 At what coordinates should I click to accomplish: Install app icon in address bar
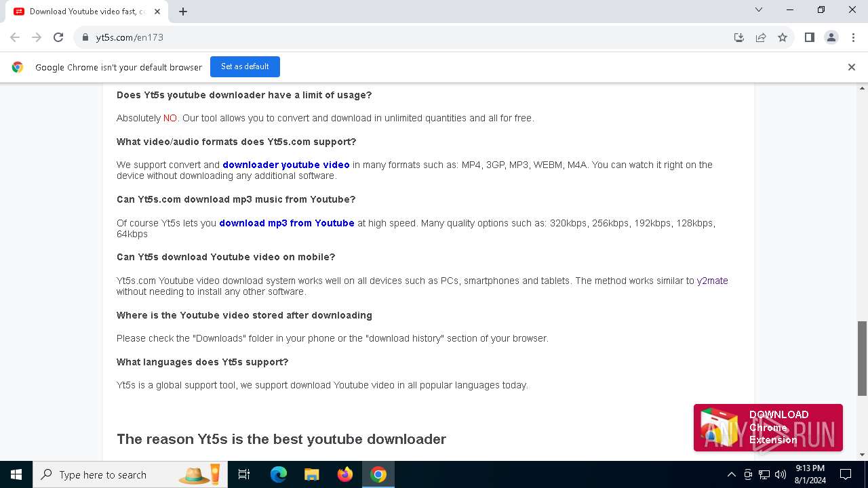click(739, 37)
